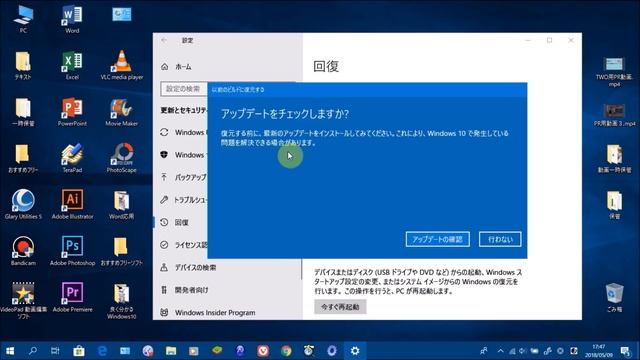This screenshot has width=640, height=360.
Task: Select the Glary Utilities 5 shortcut
Action: 23,205
